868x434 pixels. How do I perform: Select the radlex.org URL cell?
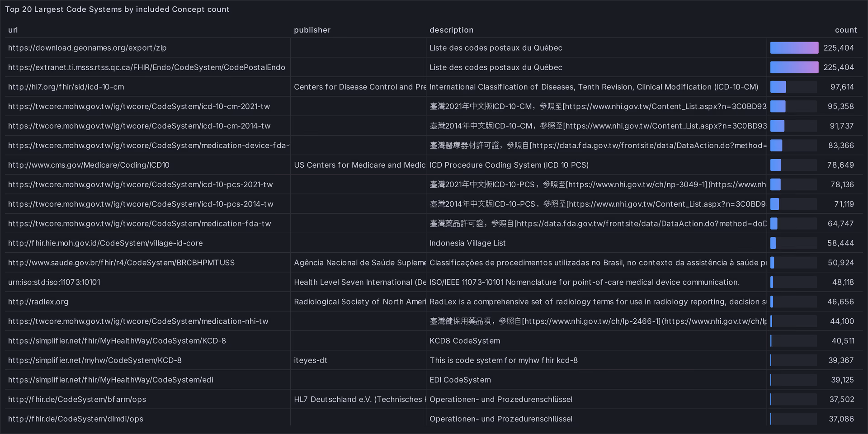pos(38,302)
